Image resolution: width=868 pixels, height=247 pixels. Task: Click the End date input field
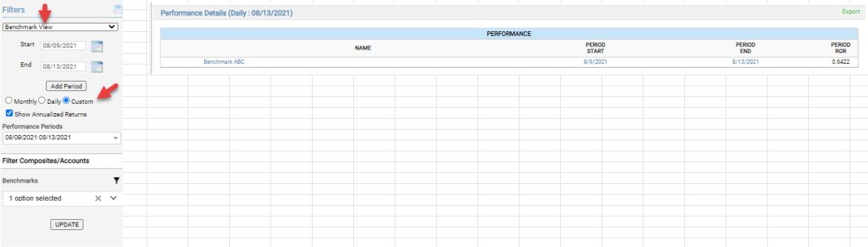coord(63,66)
